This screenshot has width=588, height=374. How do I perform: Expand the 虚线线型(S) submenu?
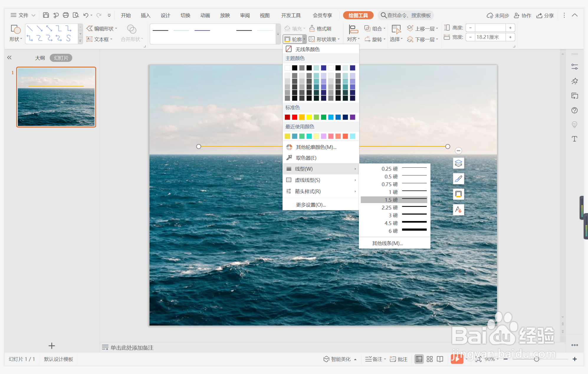tap(321, 180)
